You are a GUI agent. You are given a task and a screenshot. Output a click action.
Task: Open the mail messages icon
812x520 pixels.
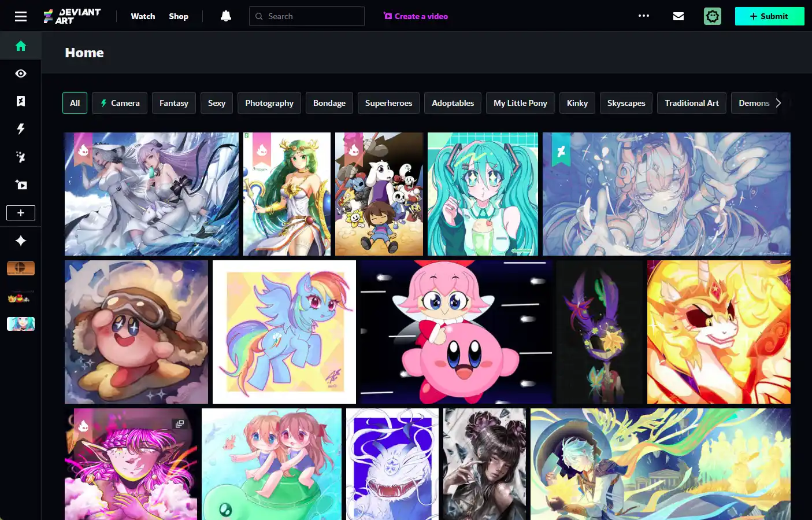(678, 16)
